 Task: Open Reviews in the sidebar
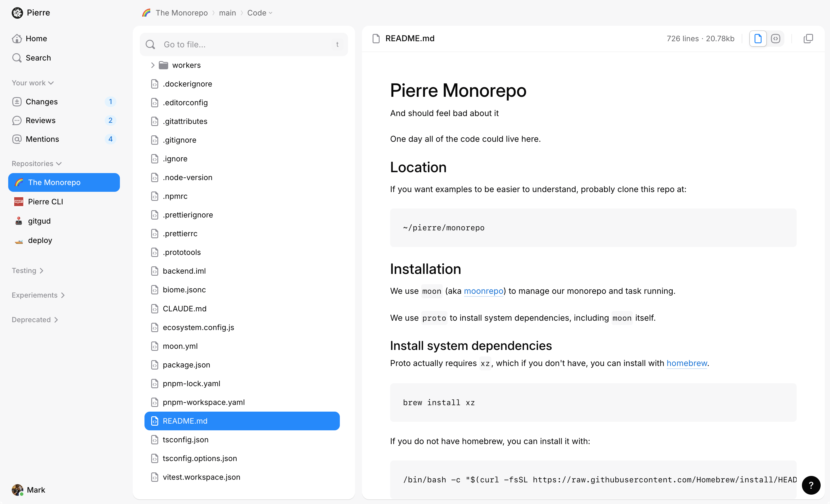pos(40,120)
